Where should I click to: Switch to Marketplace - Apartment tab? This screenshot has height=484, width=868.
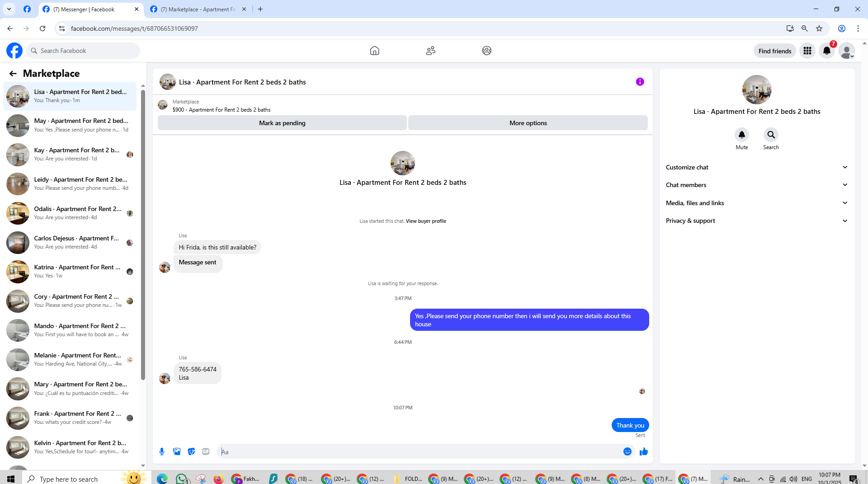click(198, 9)
